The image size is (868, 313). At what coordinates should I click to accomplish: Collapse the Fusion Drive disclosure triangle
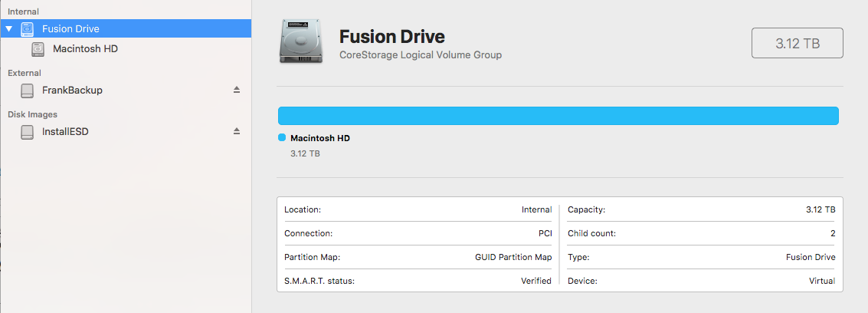[9, 29]
